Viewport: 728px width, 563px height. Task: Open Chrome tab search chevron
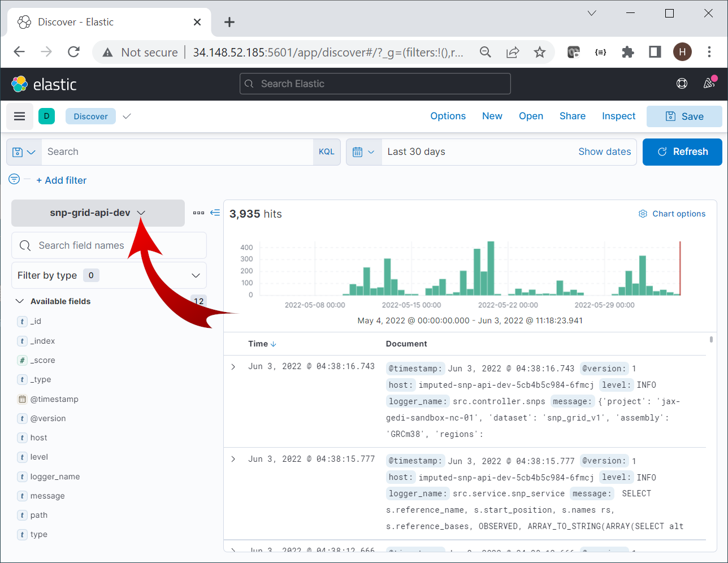point(592,13)
